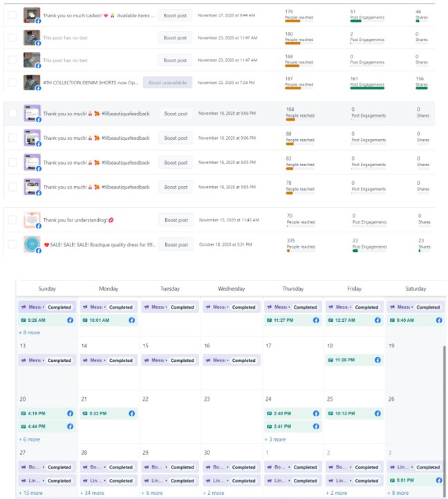Open thumbnail of Thank you so much Ladies post
The height and width of the screenshot is (499, 448).
(x=32, y=15)
